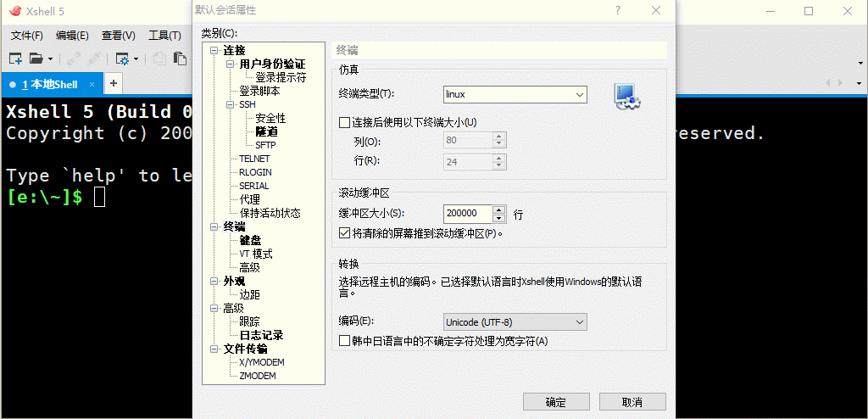The height and width of the screenshot is (419, 868).
Task: Confirm the dialog with 确定
Action: pyautogui.click(x=556, y=402)
